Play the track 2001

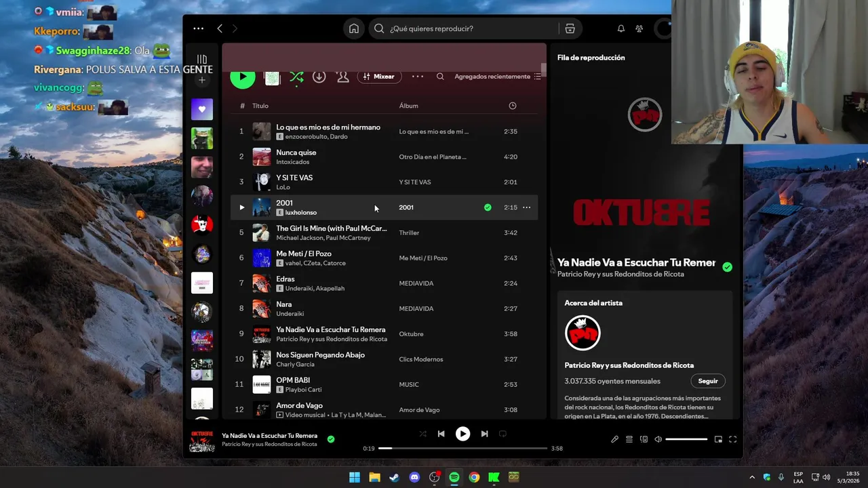(x=241, y=207)
